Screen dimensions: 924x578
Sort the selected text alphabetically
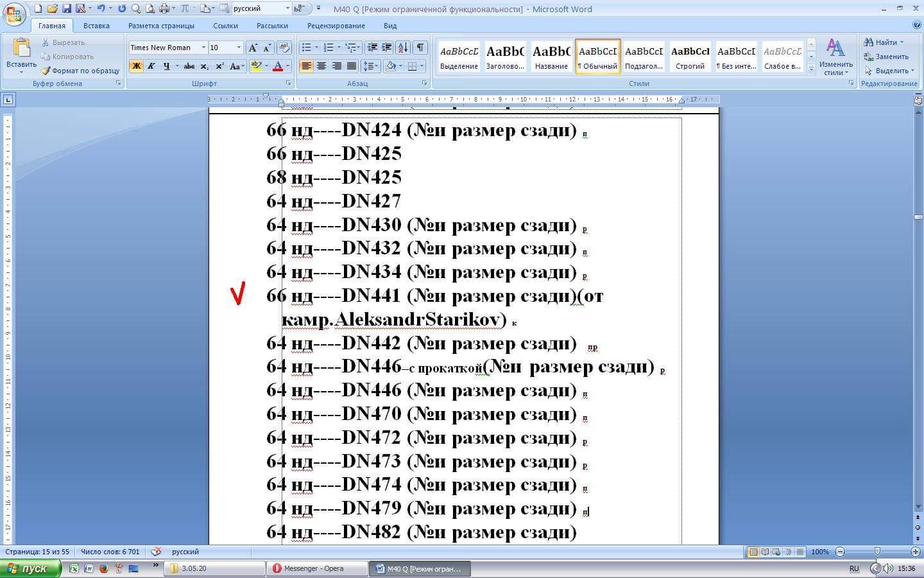click(x=403, y=48)
